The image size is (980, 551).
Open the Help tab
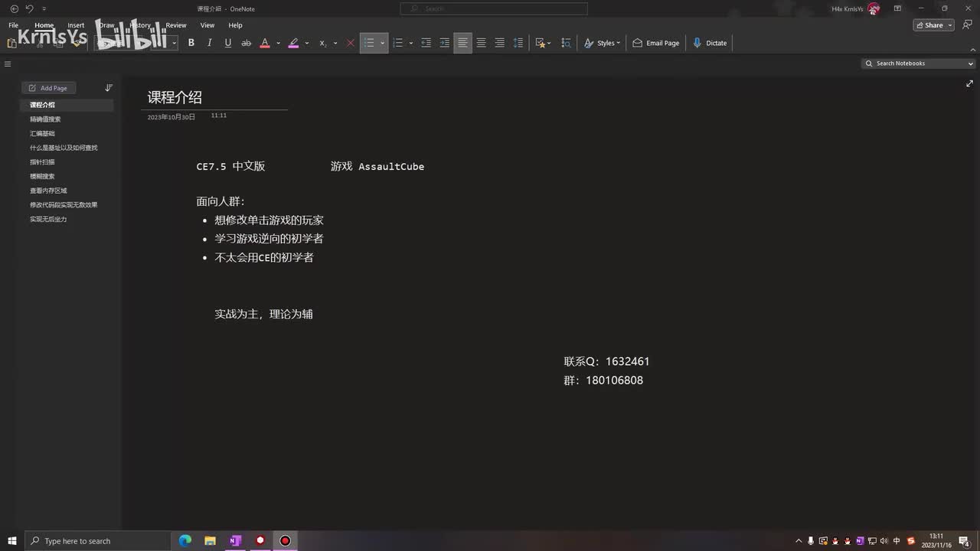(235, 25)
